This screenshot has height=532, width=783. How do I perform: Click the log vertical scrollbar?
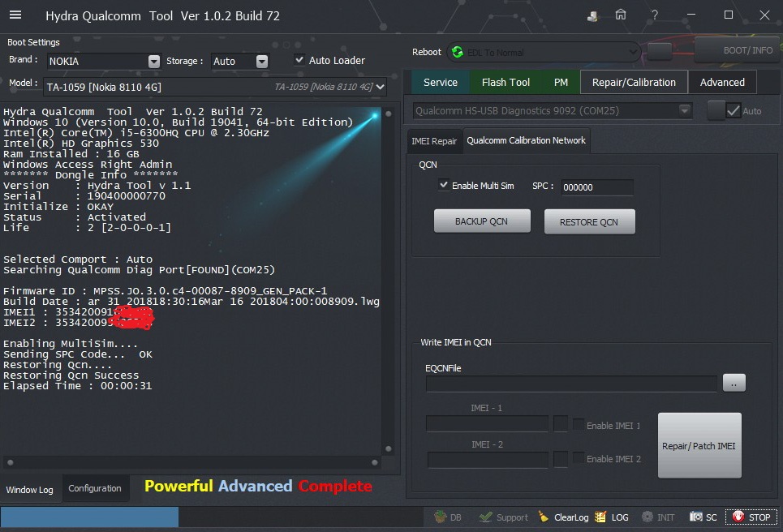pyautogui.click(x=388, y=281)
